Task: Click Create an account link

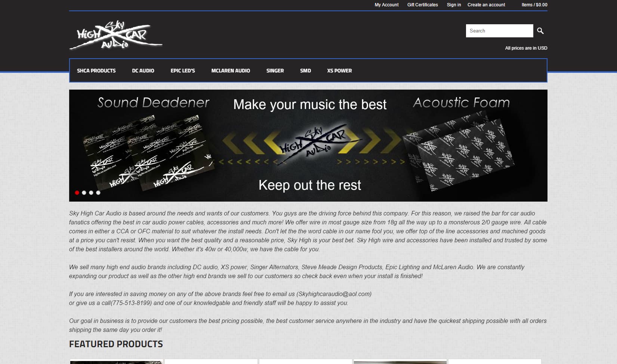Action: (486, 5)
